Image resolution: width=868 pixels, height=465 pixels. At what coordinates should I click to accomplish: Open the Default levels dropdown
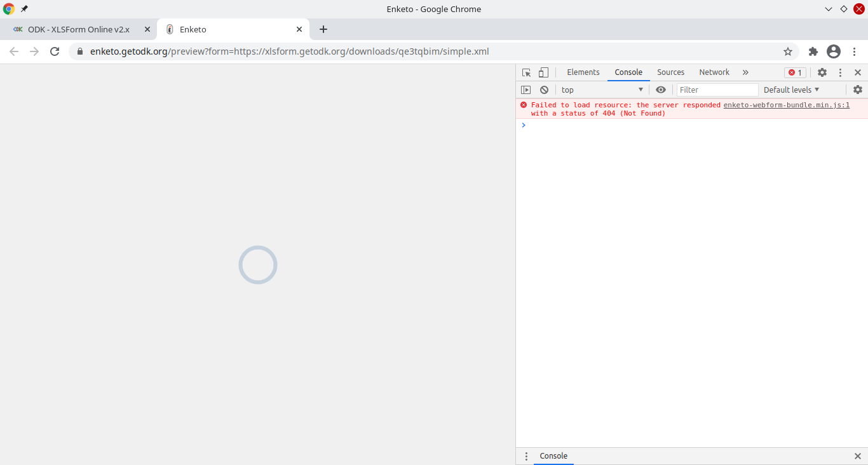(x=790, y=90)
